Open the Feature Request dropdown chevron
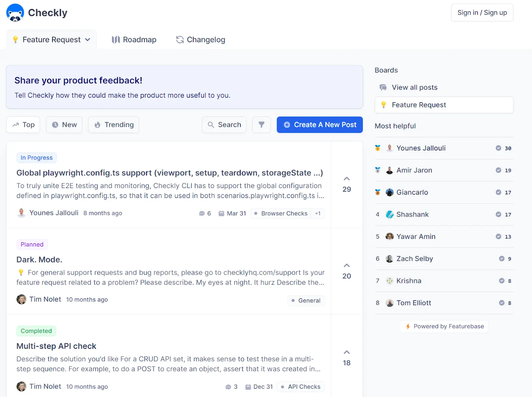 [88, 40]
